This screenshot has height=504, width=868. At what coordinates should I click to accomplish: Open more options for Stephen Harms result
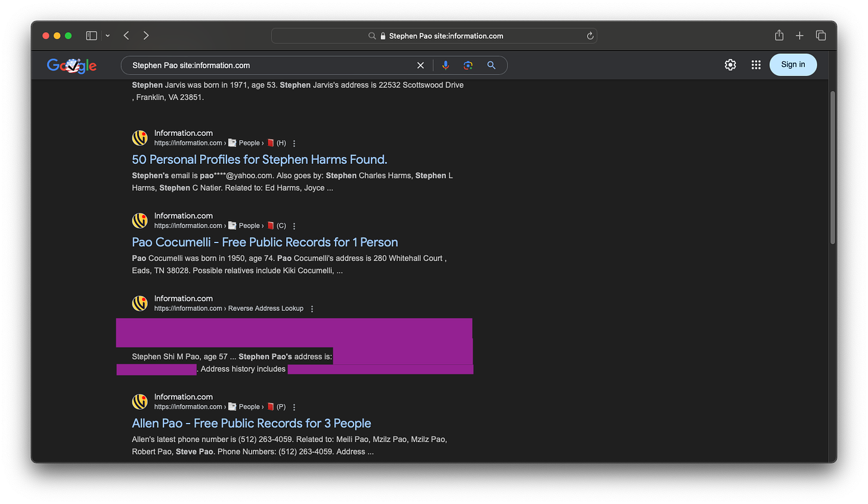tap(294, 144)
